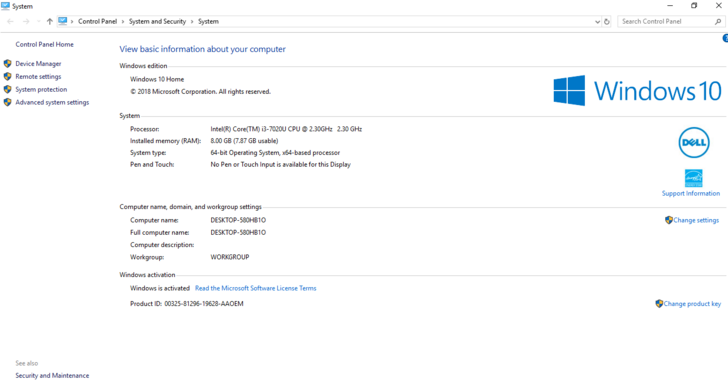Click Change product key link
728x389 pixels.
pos(692,304)
